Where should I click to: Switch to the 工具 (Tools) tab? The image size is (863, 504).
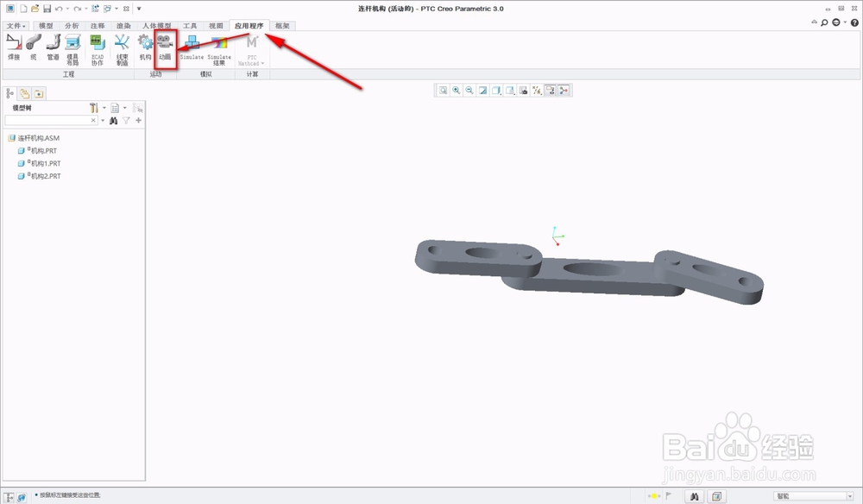(190, 26)
